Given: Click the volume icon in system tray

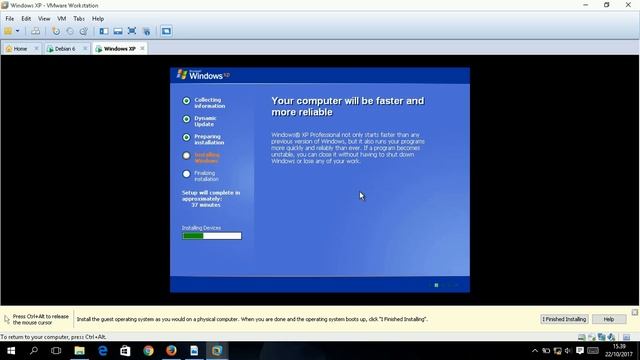Looking at the screenshot, I should click(568, 351).
